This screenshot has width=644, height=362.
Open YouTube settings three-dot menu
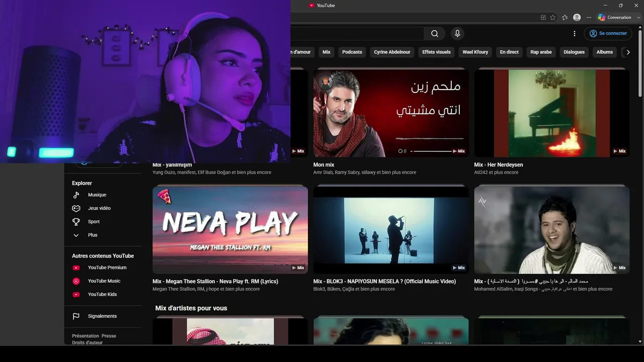[575, 34]
